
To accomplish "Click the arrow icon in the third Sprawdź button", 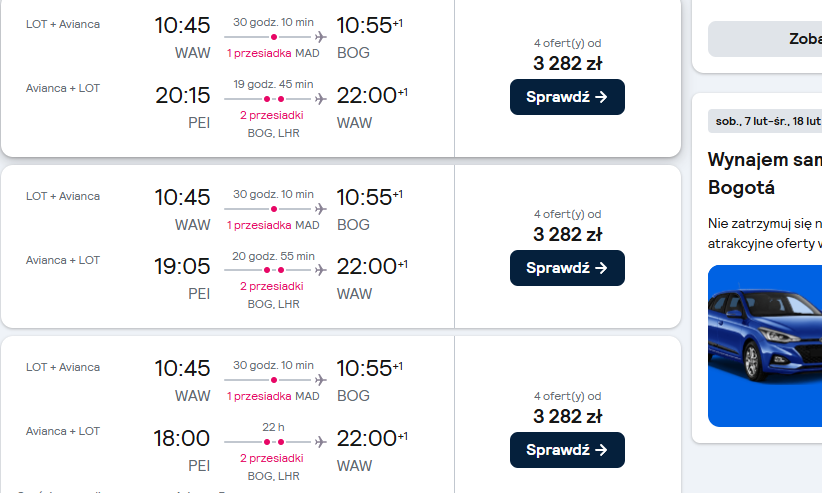I will pyautogui.click(x=601, y=450).
